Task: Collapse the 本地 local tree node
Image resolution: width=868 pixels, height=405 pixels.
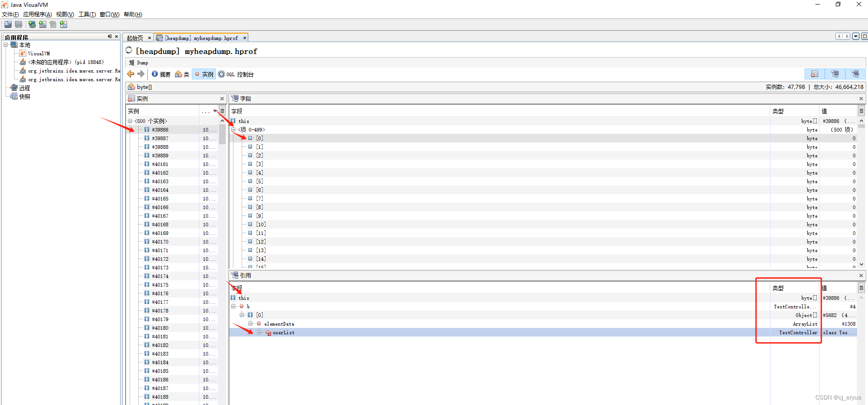Action: point(6,45)
